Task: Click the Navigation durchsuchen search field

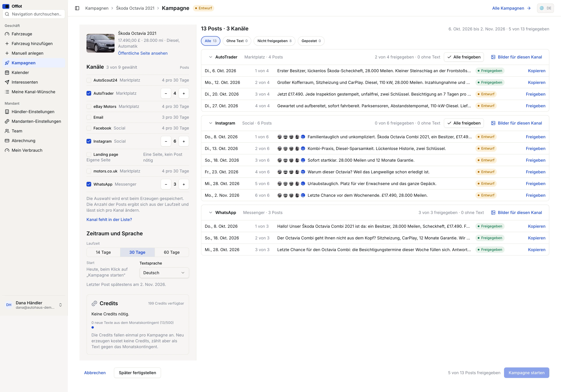Action: (x=34, y=14)
